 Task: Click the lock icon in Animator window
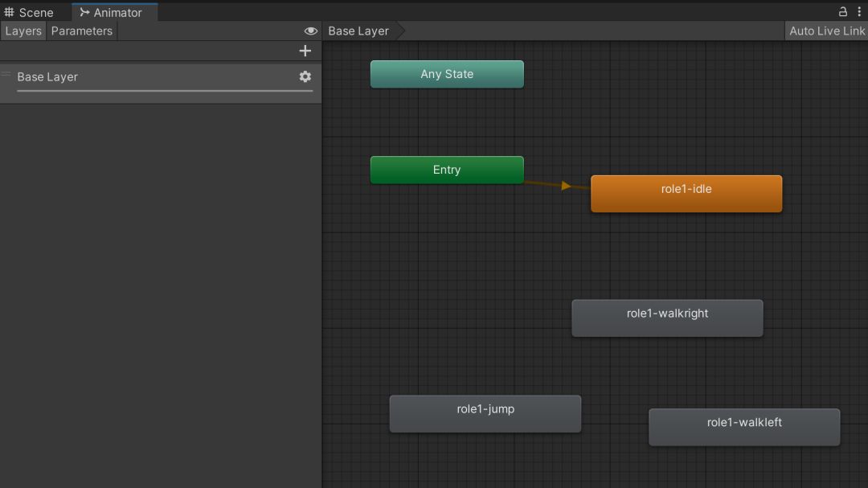pos(843,11)
